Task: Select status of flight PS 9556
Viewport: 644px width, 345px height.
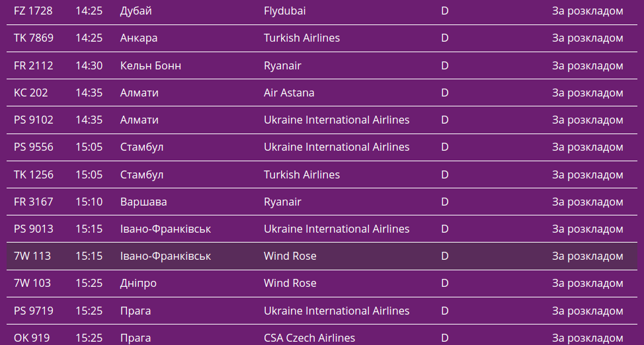Action: pyautogui.click(x=587, y=147)
